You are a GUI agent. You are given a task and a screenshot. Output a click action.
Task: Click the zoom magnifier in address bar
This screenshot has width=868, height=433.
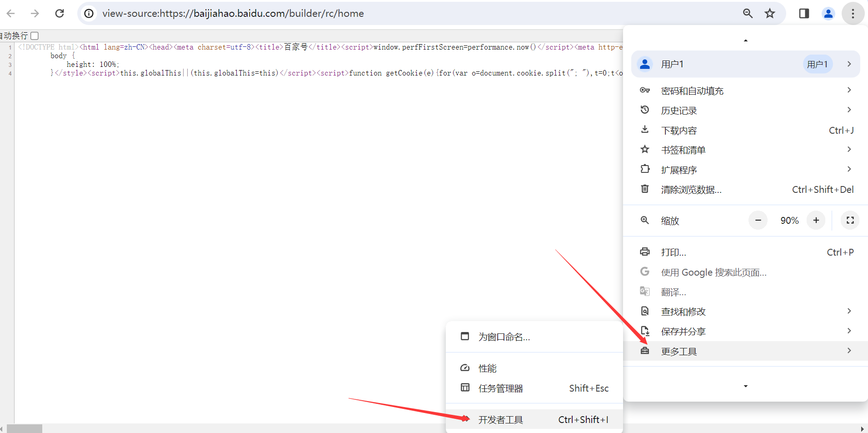click(748, 14)
